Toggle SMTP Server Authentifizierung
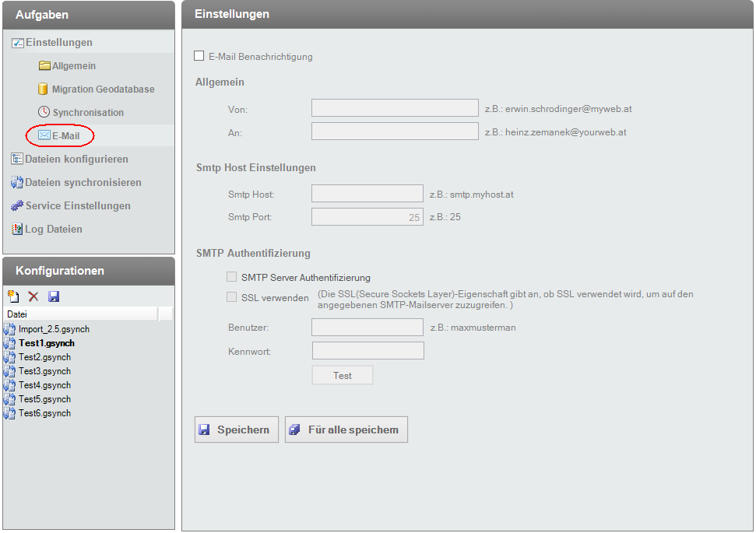Viewport: 756px width, 533px height. pyautogui.click(x=231, y=276)
